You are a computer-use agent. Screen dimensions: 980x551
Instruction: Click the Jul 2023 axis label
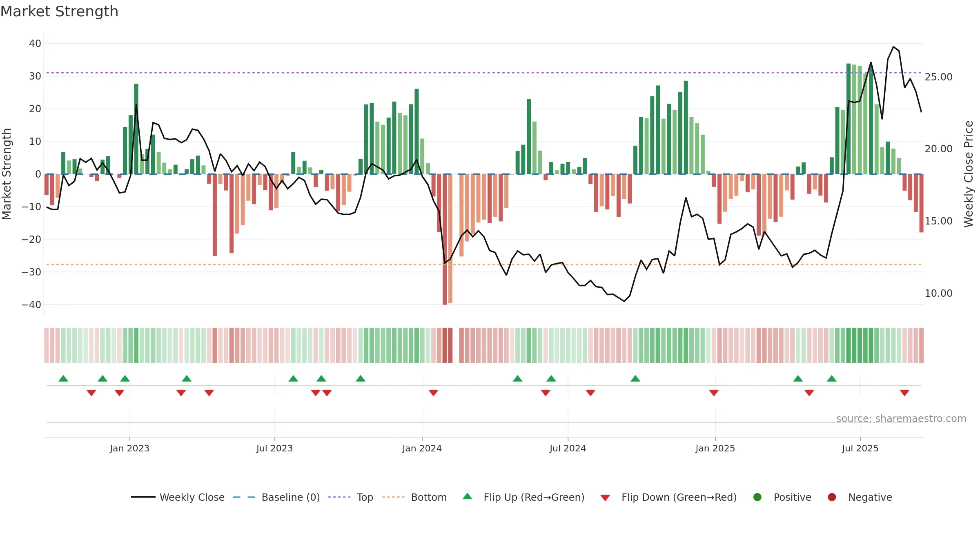pos(274,449)
